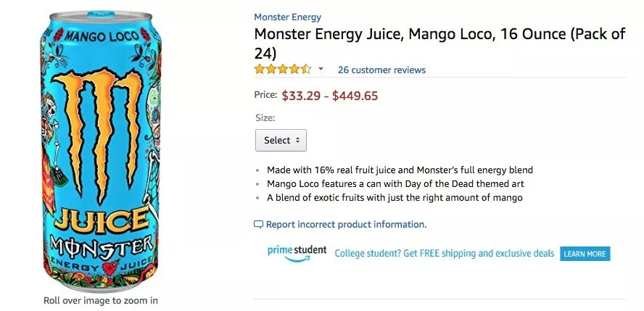The image size is (644, 311).
Task: Open the Size Select dropdown
Action: pyautogui.click(x=281, y=140)
